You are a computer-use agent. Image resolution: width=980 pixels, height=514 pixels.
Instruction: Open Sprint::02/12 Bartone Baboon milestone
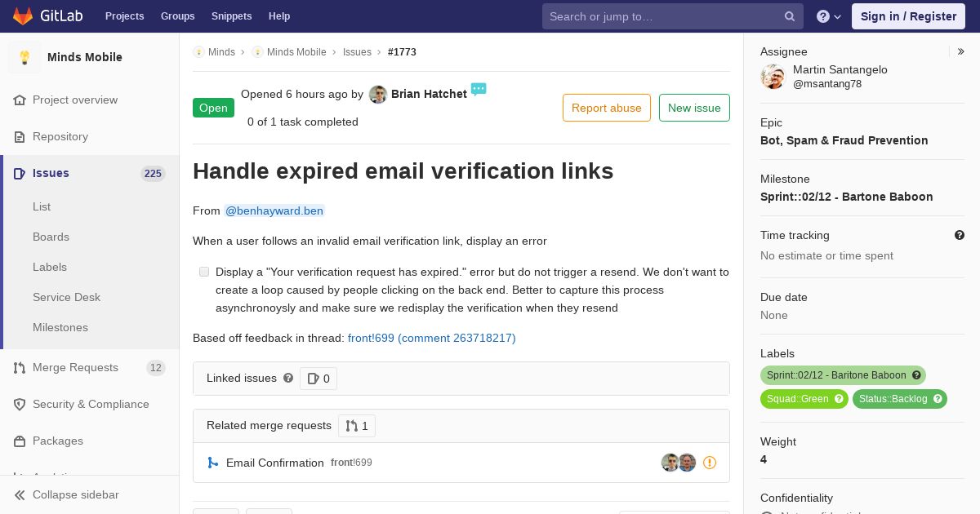(x=847, y=197)
